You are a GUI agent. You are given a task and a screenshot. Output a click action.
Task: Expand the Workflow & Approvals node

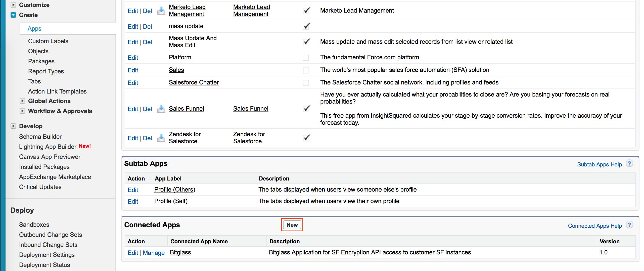pyautogui.click(x=22, y=111)
